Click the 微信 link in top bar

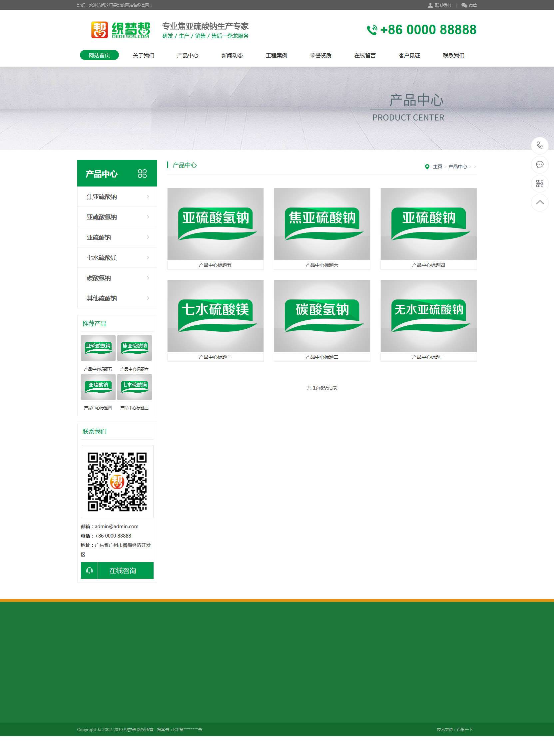472,5
